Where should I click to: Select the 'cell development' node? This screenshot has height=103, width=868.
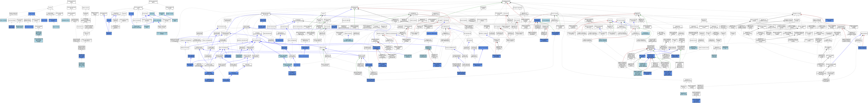[467, 33]
